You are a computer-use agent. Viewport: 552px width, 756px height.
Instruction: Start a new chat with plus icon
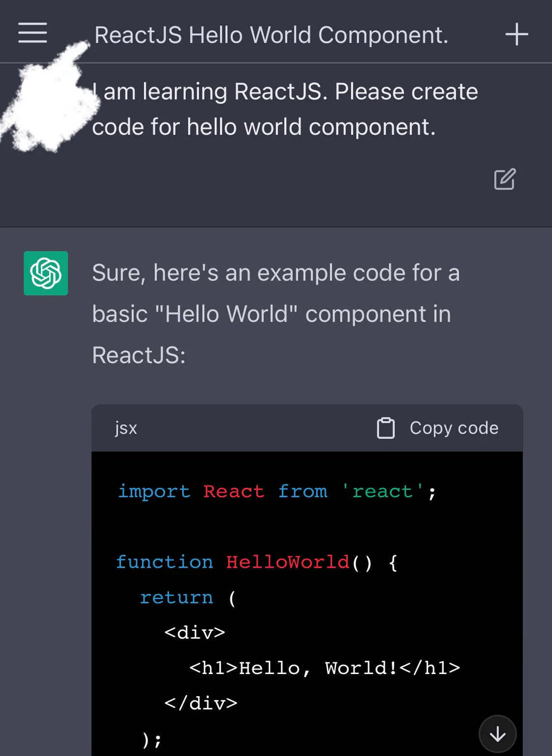pyautogui.click(x=517, y=35)
